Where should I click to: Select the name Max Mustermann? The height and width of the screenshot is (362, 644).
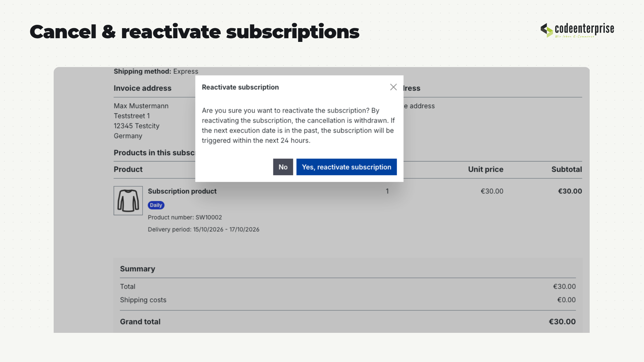[141, 106]
